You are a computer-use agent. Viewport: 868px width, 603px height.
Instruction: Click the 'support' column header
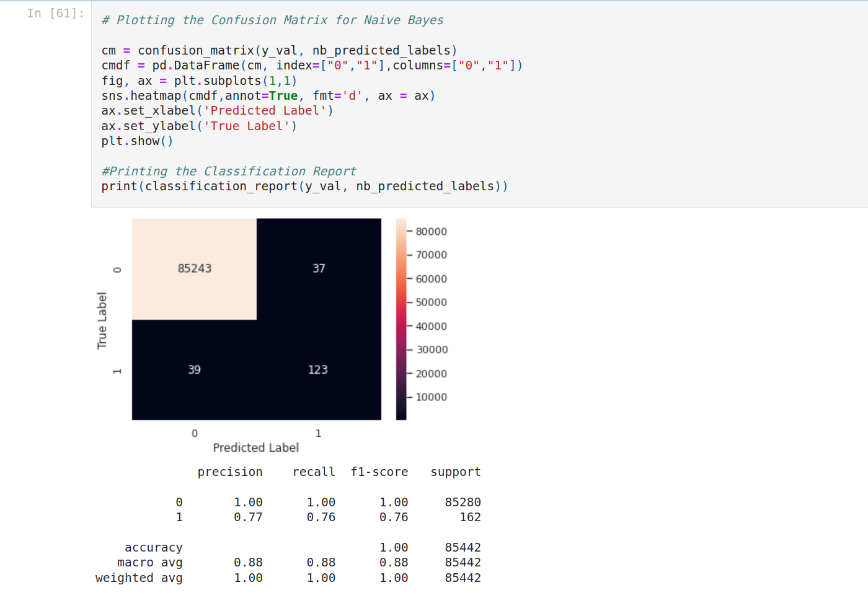tap(456, 472)
